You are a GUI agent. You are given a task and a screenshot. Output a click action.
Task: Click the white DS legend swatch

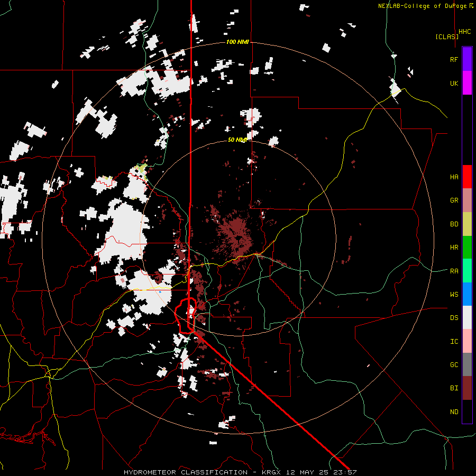(467, 317)
